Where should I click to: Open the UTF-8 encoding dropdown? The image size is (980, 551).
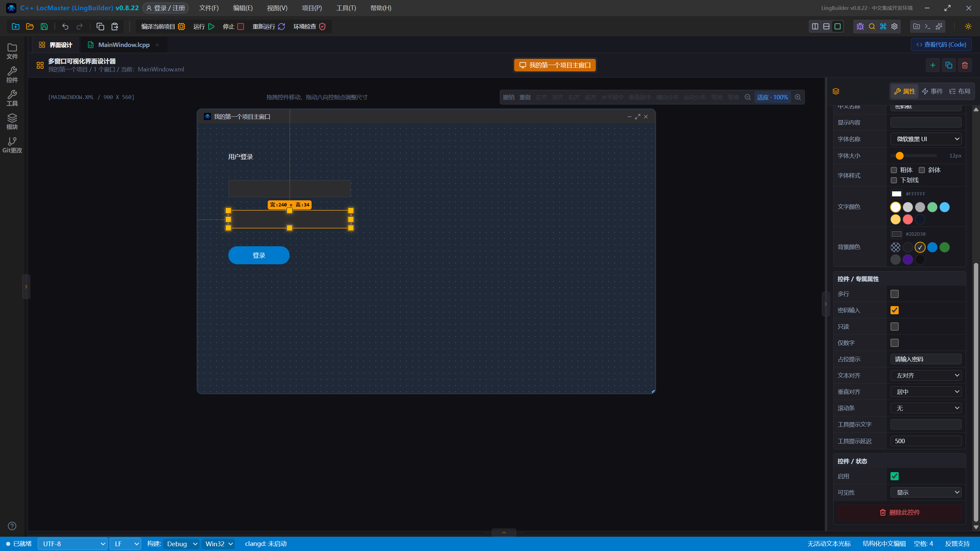click(x=73, y=544)
